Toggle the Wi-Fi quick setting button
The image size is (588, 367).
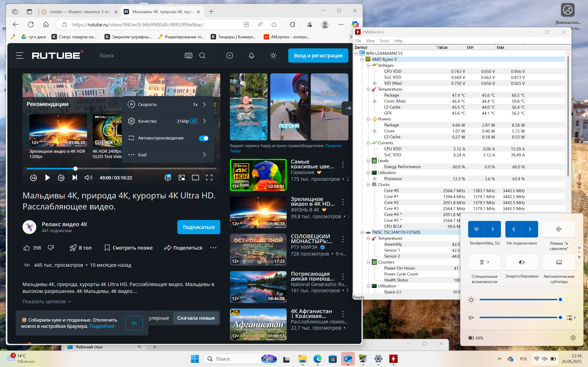click(x=476, y=229)
